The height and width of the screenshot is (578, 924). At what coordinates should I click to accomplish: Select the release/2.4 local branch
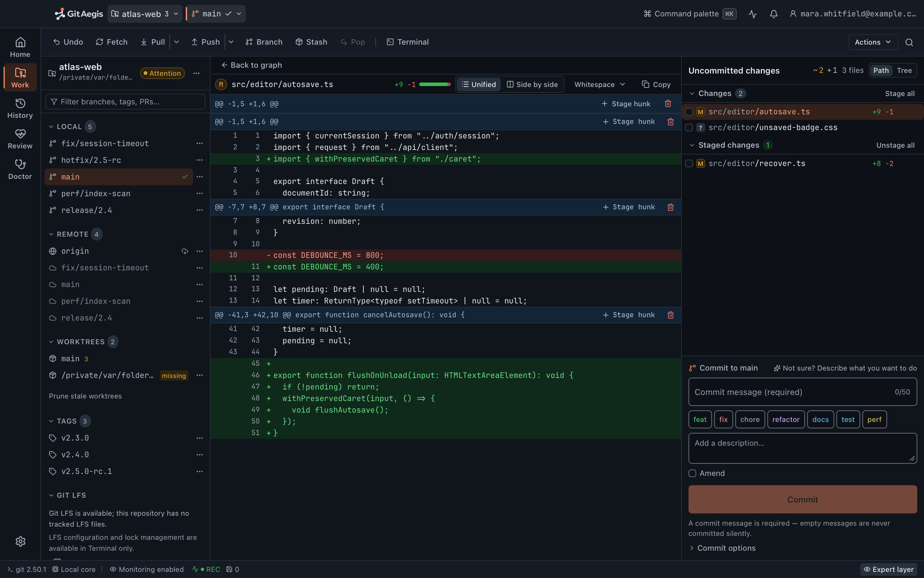point(119,210)
